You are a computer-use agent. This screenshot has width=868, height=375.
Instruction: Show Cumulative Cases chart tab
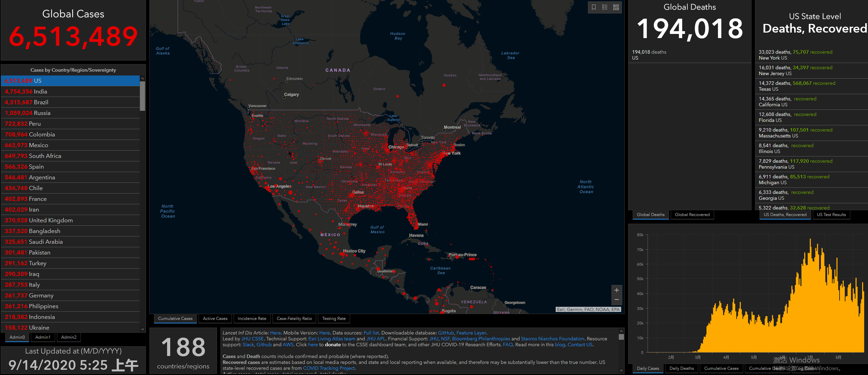coord(721,368)
